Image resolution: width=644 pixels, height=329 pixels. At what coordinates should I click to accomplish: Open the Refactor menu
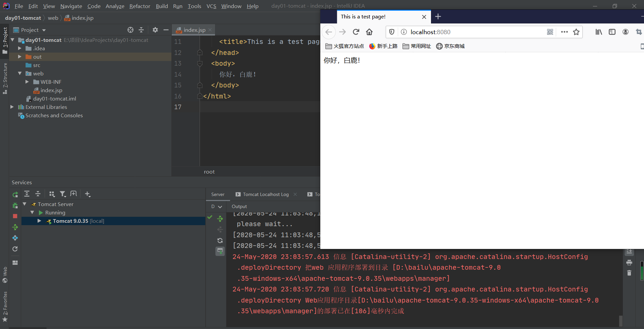coord(140,6)
